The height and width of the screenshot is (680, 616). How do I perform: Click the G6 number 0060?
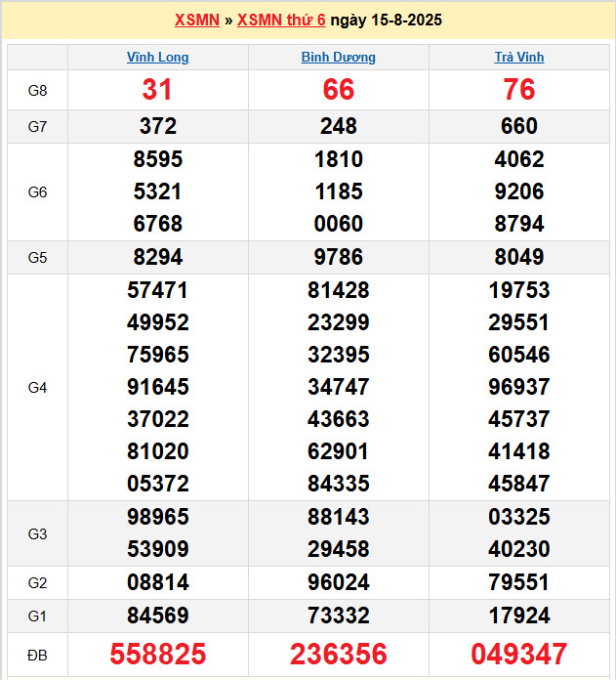click(x=339, y=224)
